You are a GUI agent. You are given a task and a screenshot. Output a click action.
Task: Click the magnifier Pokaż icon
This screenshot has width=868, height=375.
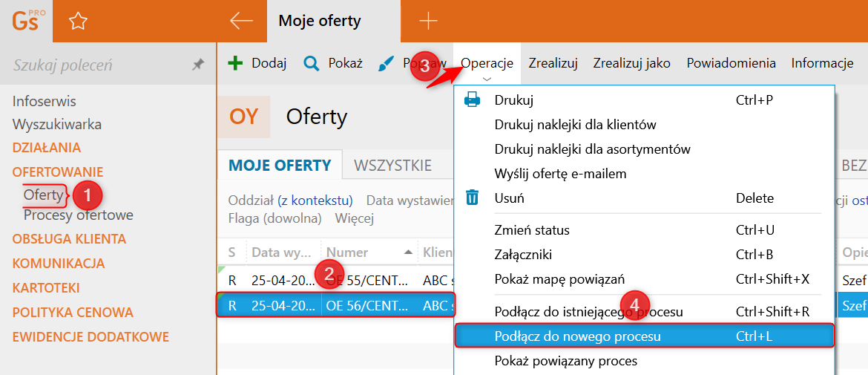click(312, 64)
